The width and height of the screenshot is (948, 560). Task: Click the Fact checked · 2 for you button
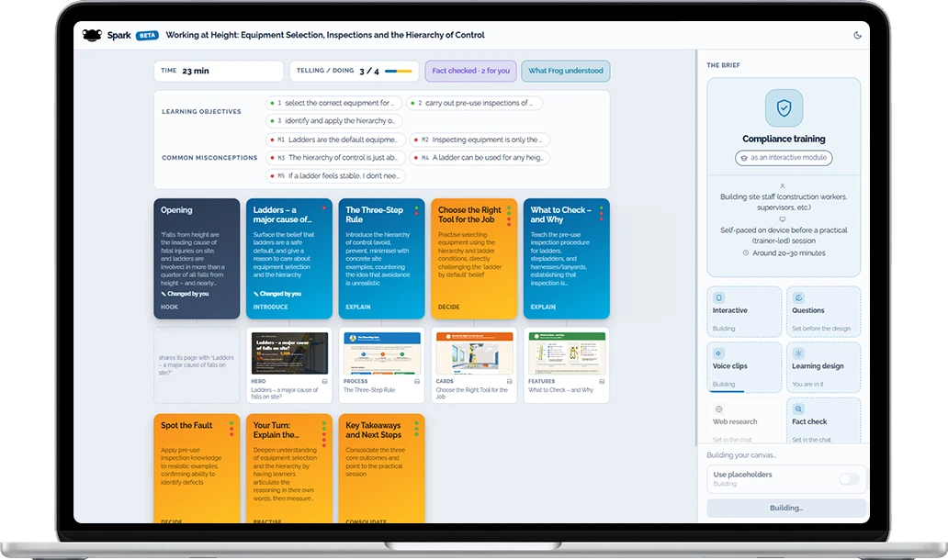(x=470, y=71)
